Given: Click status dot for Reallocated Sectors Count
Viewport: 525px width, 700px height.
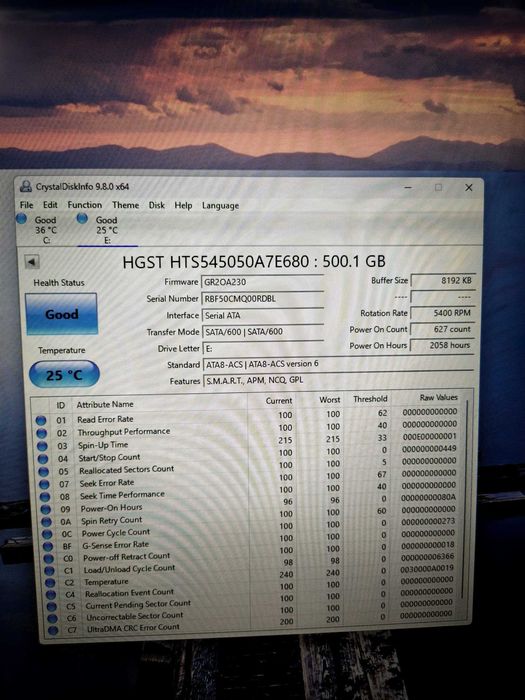Looking at the screenshot, I should (43, 471).
